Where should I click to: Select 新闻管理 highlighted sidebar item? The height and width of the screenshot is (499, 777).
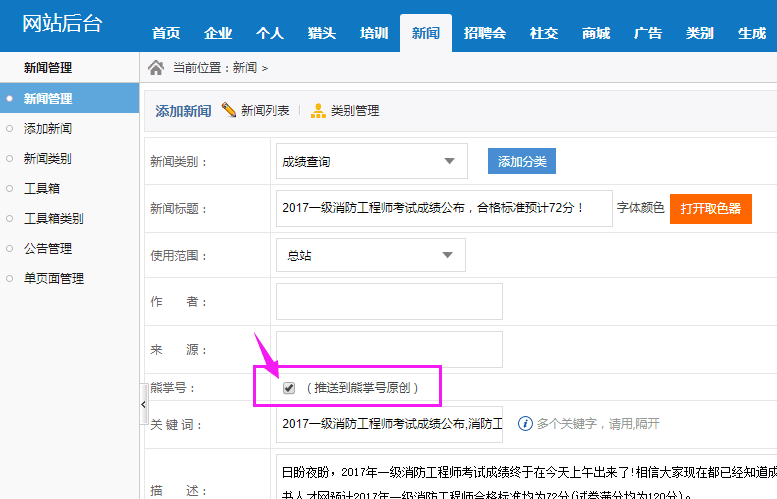click(69, 98)
